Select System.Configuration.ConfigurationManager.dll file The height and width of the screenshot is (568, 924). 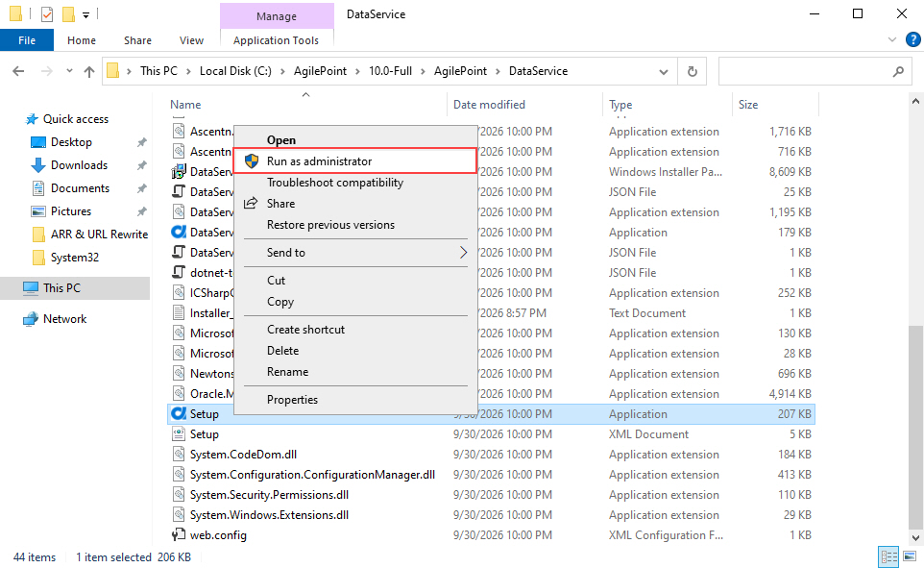coord(312,474)
